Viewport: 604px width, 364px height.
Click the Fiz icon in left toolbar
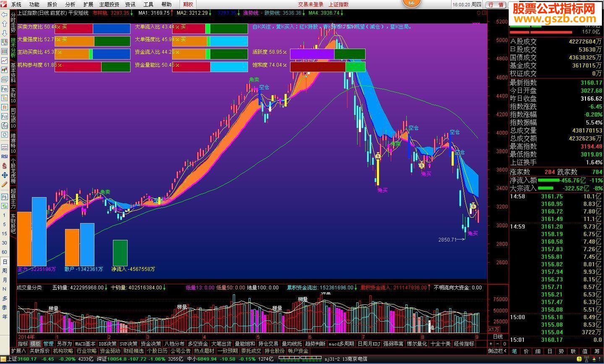[x=4, y=117]
